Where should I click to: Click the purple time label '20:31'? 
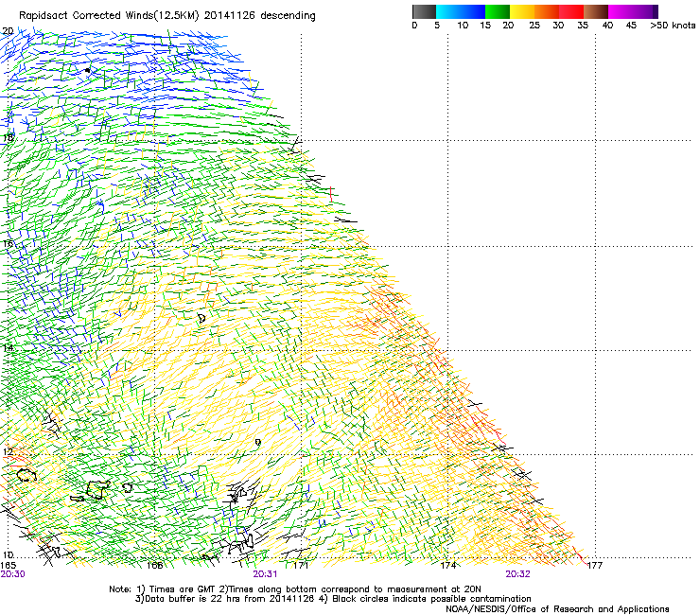click(265, 574)
